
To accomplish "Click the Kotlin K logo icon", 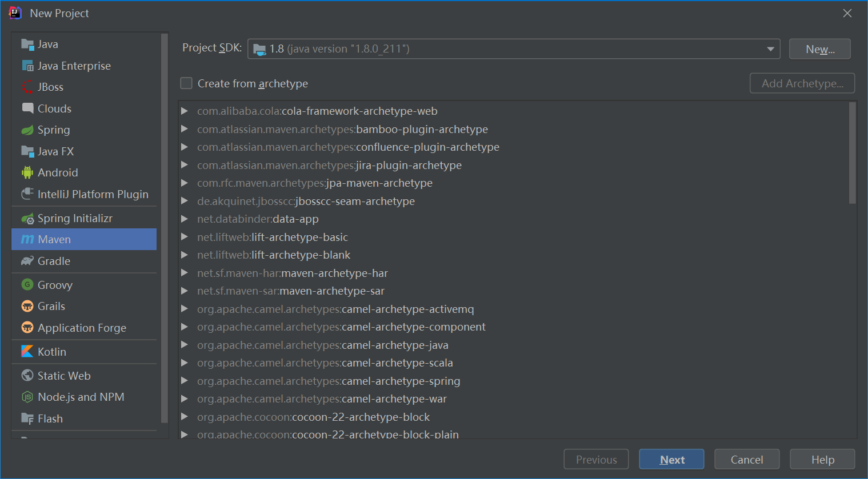I will coord(27,351).
